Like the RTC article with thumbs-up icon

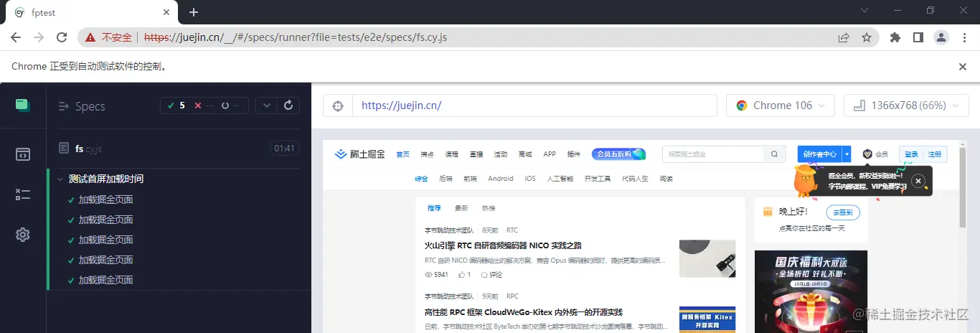click(463, 274)
